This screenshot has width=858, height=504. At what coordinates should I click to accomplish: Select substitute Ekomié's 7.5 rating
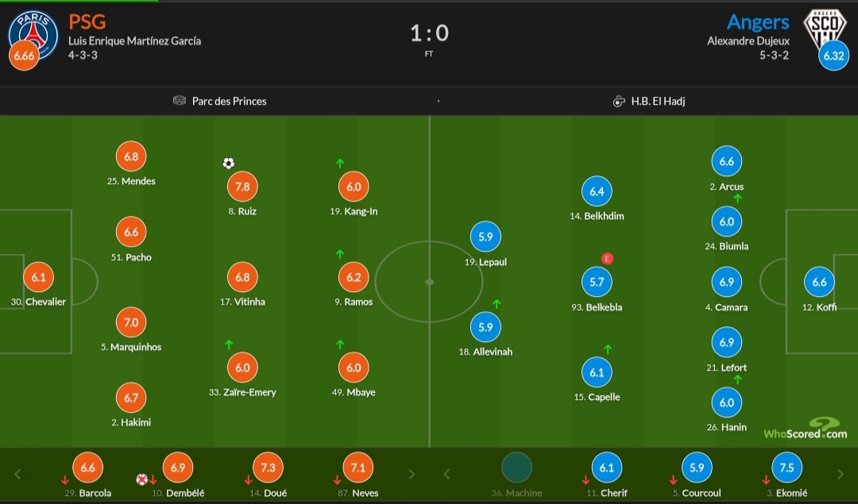786,468
